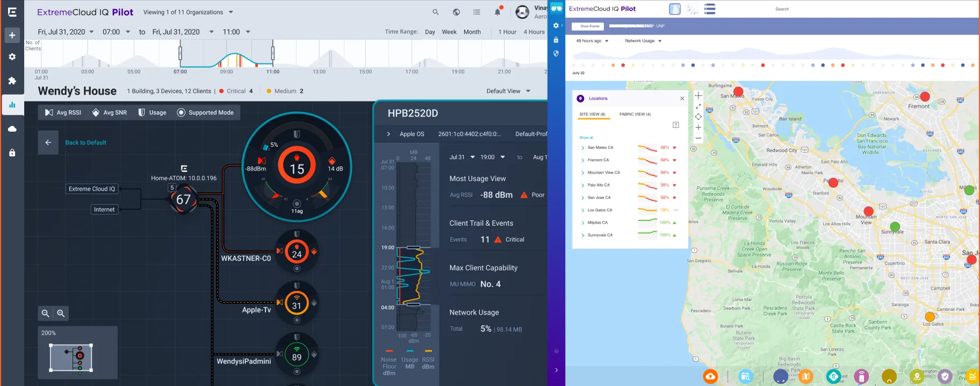
Task: Click the calendar search dock icon
Action: click(x=745, y=376)
